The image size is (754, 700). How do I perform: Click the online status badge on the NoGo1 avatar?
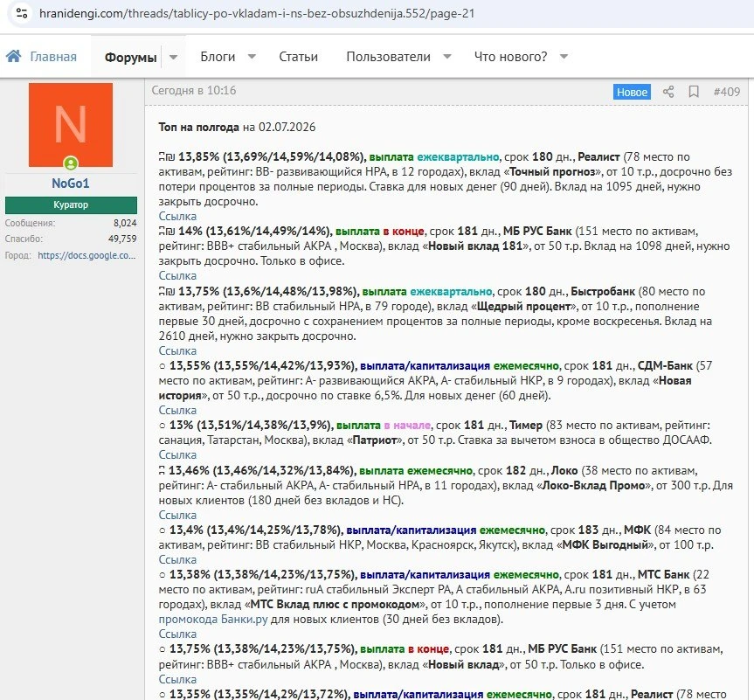pos(71,163)
